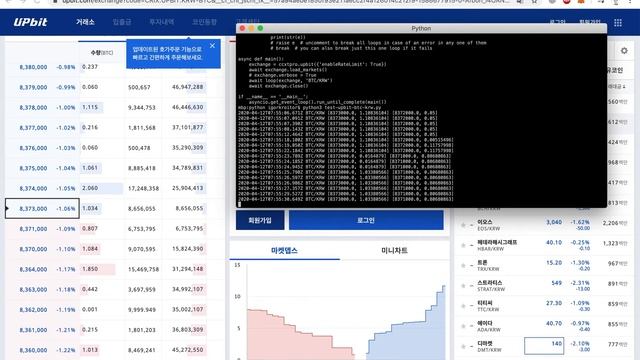Viewport: 640px width, 360px height.
Task: Select the 헤데라해시그래프 coin name
Action: click(x=497, y=242)
